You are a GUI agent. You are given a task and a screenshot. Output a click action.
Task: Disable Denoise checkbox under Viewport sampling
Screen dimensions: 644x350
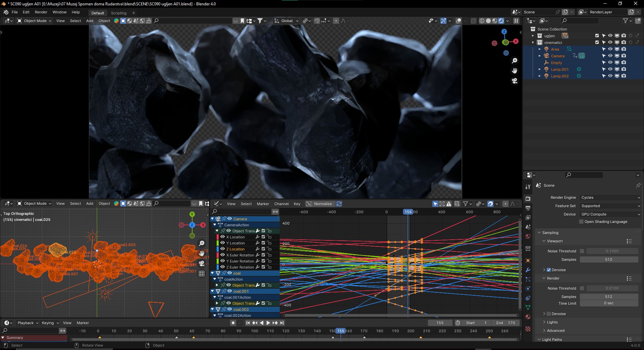549,270
